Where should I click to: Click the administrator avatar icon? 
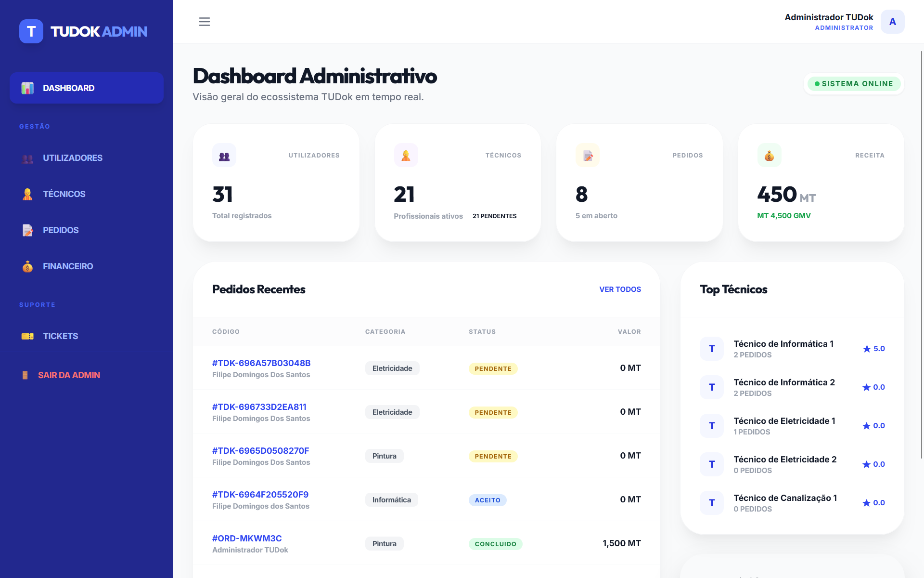click(x=892, y=22)
